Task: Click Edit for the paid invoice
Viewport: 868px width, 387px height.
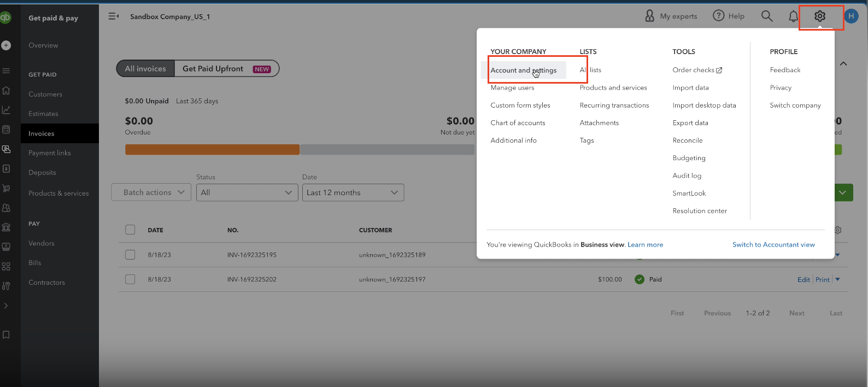Action: 804,279
